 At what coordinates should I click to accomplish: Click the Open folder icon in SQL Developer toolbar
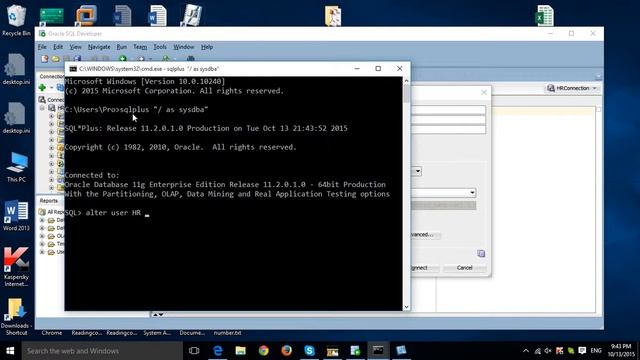point(56,59)
